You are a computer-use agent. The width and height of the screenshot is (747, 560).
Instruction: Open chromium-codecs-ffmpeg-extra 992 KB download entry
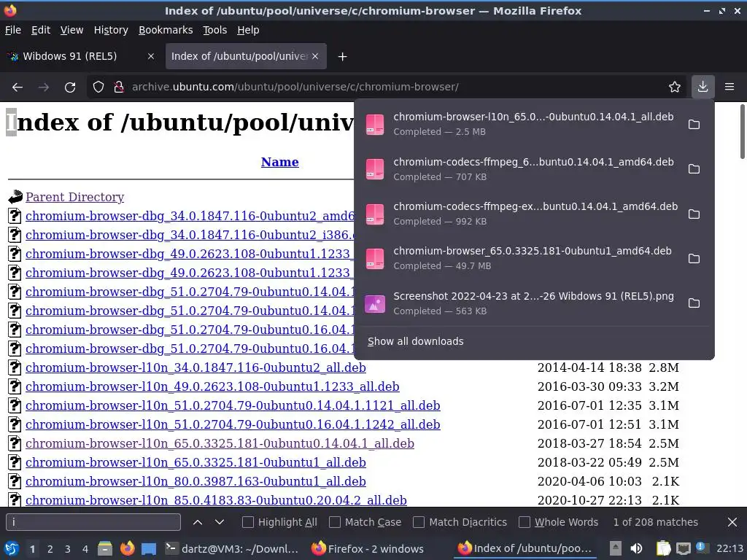point(519,214)
